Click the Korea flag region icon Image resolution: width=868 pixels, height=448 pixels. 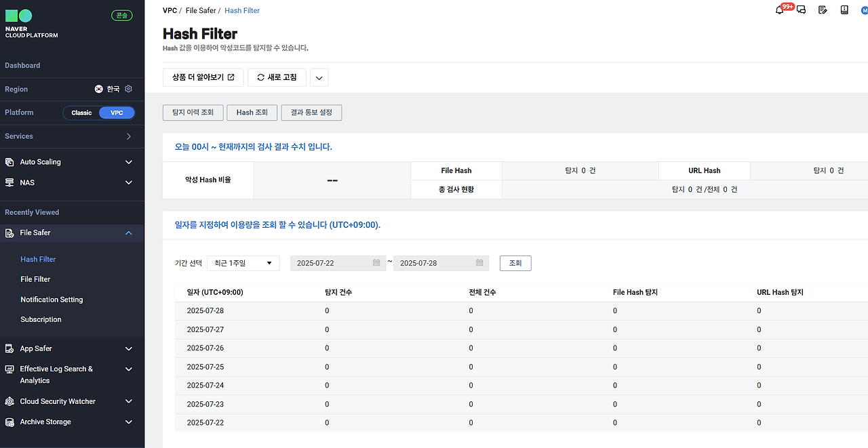(99, 89)
